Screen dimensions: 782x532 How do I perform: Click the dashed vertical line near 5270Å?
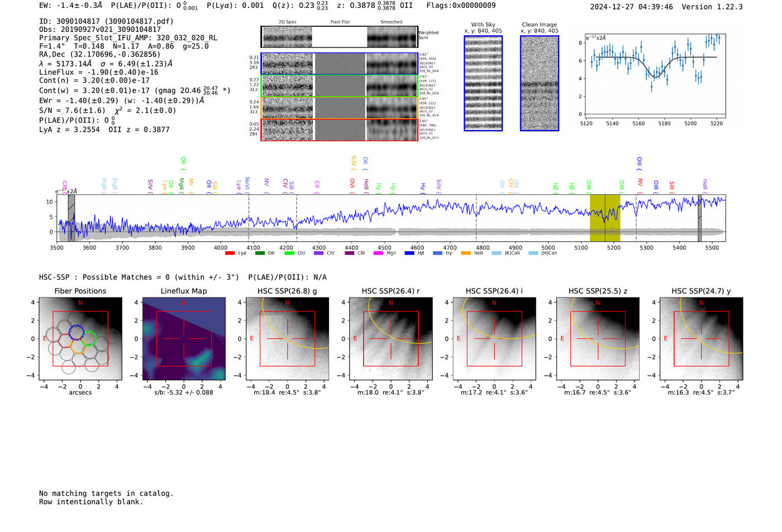[636, 218]
